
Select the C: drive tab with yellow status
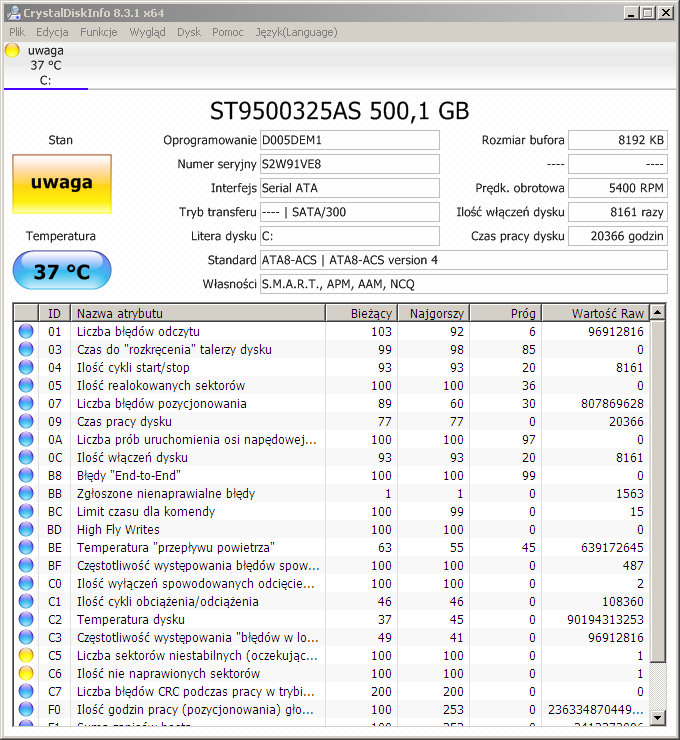(x=46, y=66)
